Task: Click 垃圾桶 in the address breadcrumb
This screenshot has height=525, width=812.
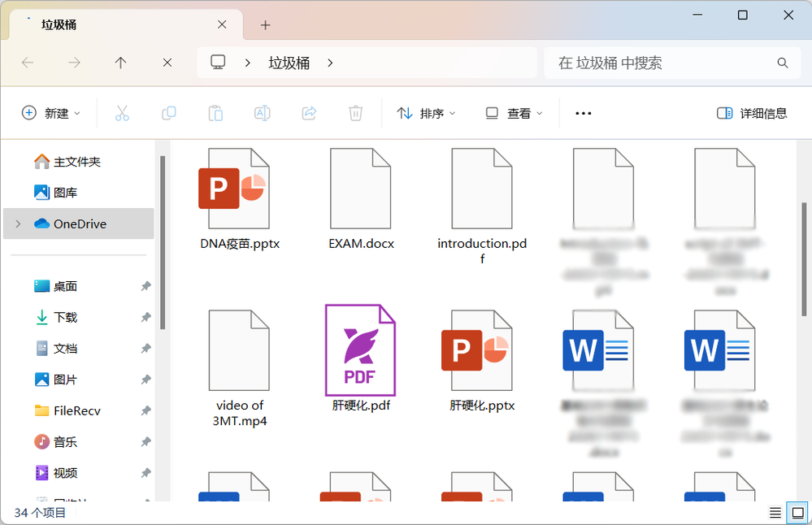Action: tap(289, 63)
